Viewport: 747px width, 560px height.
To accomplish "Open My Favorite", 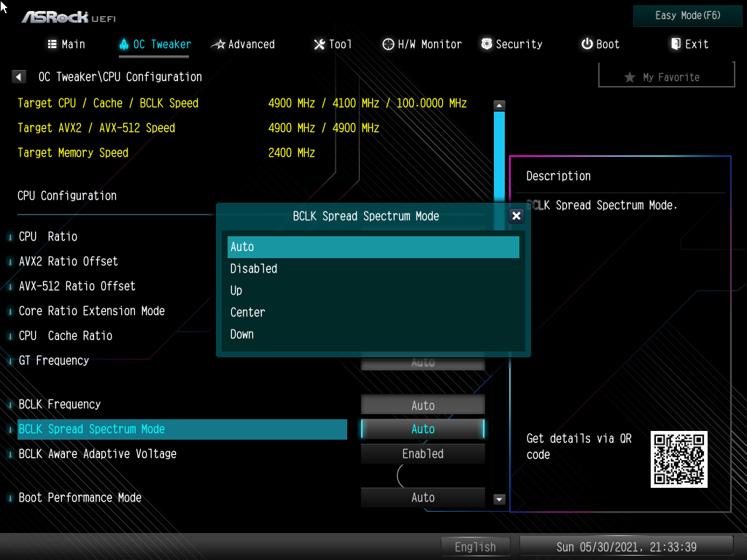I will [666, 77].
